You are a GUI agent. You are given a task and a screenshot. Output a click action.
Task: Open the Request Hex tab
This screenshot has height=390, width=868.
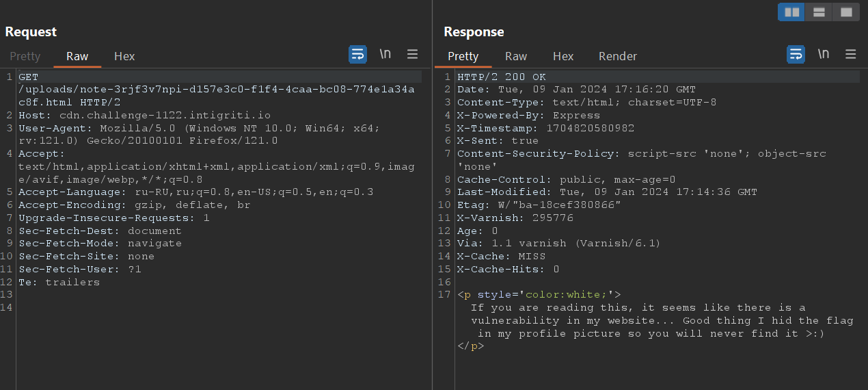[x=124, y=56]
